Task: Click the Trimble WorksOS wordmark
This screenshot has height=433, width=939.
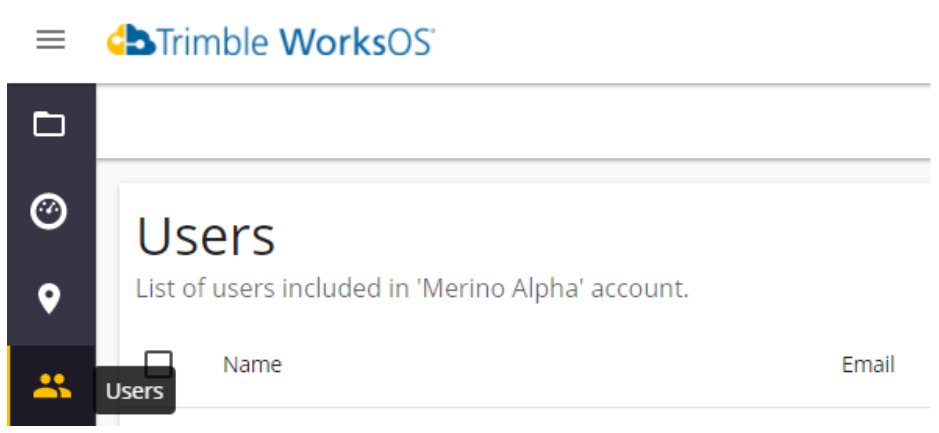Action: [271, 41]
